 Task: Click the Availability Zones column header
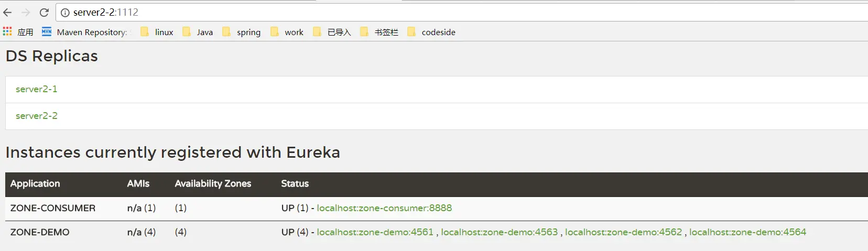[213, 184]
